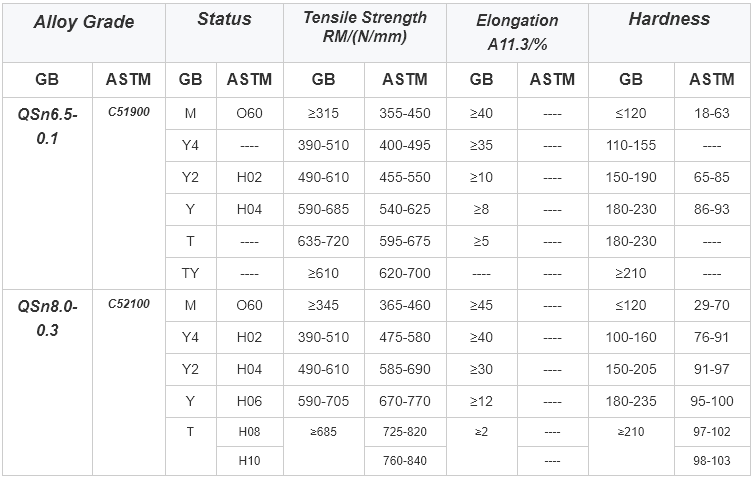Select the 635-720 tensile strength cell

(324, 241)
